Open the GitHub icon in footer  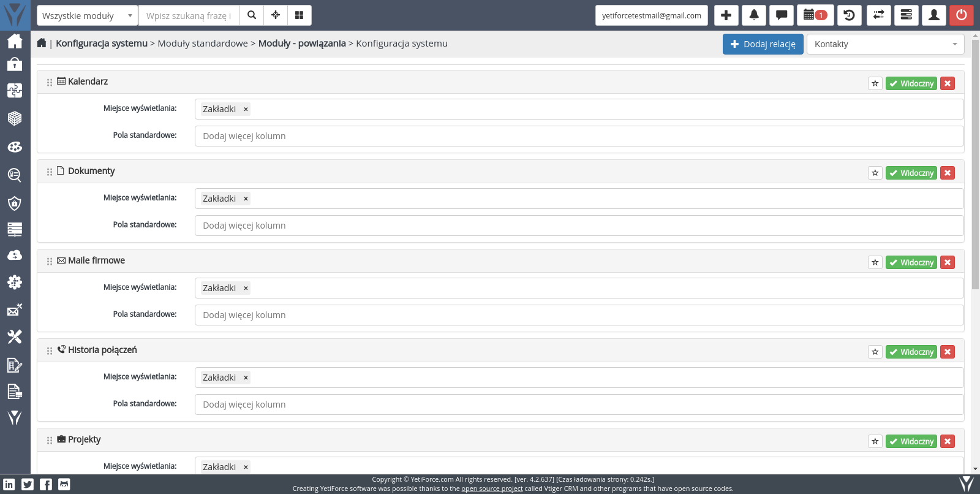point(64,484)
